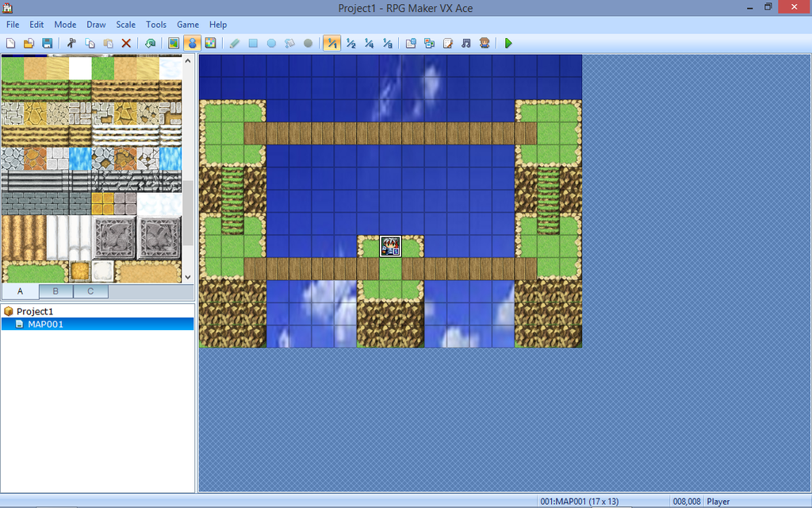
Task: Switch to Map editing mode
Action: pos(174,43)
